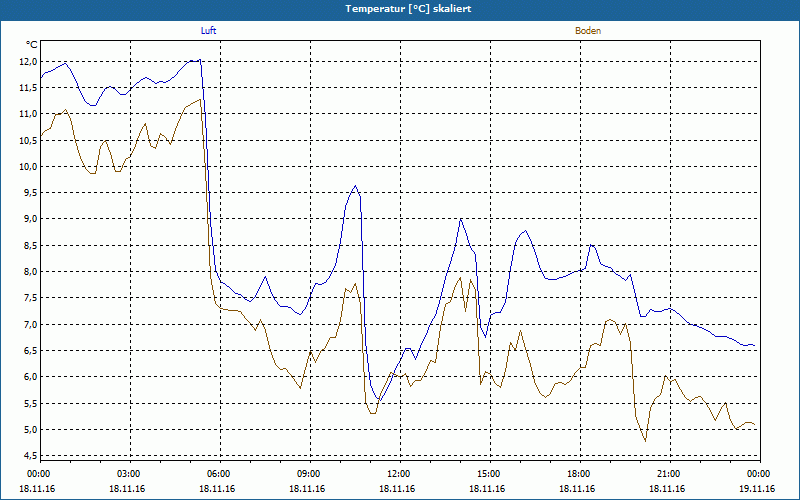The height and width of the screenshot is (500, 800).
Task: Click the 8,5 y-axis label
Action: coord(31,245)
